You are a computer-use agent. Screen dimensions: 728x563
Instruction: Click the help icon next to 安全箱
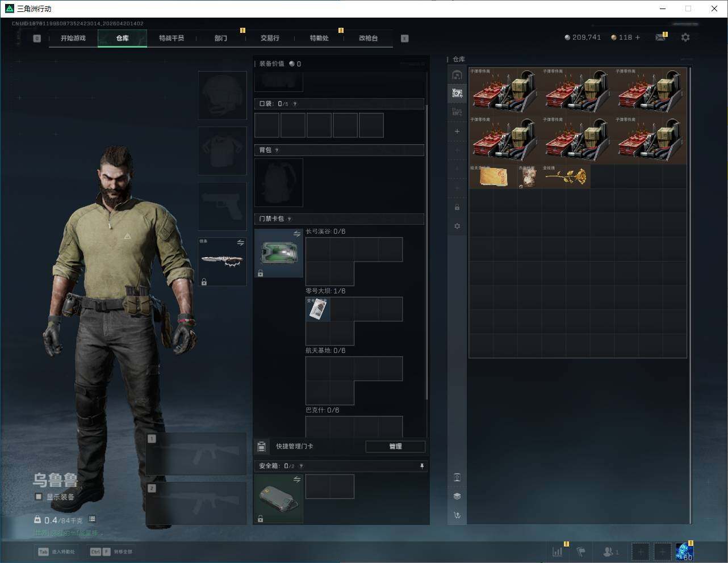click(301, 466)
